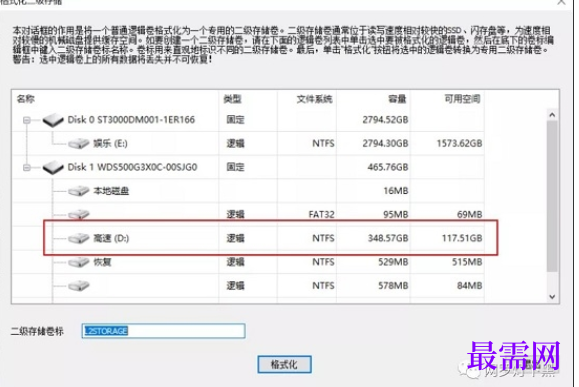Click the 84MB free space value
This screenshot has width=579, height=387.
(x=469, y=285)
